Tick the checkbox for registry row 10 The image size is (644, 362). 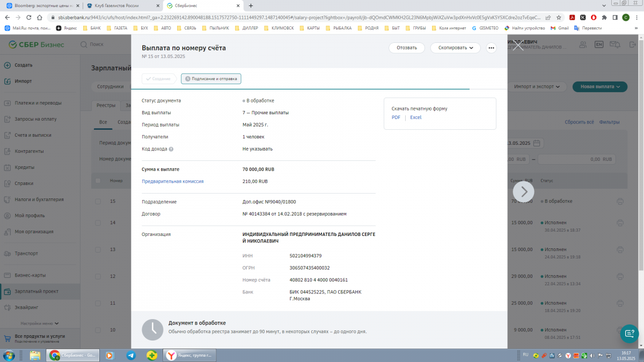click(x=98, y=330)
